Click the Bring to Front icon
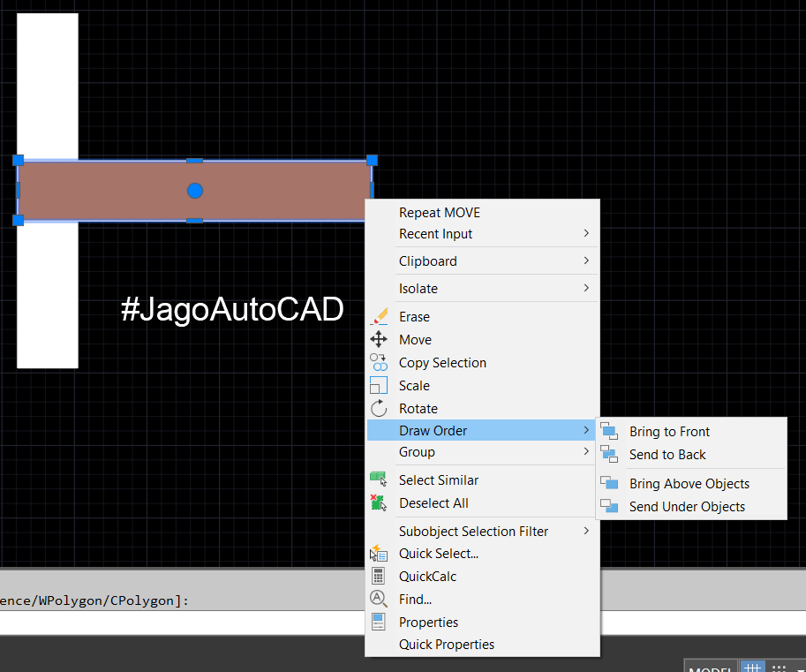This screenshot has height=672, width=806. [x=609, y=431]
